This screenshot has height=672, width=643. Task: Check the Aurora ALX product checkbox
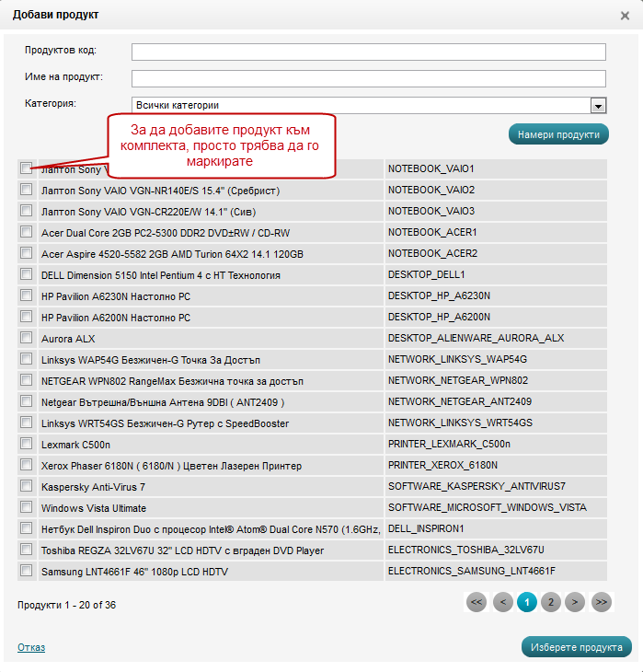coord(26,338)
